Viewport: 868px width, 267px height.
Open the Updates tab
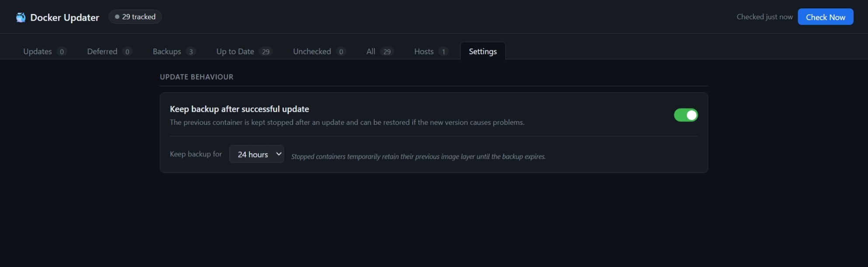(x=45, y=51)
